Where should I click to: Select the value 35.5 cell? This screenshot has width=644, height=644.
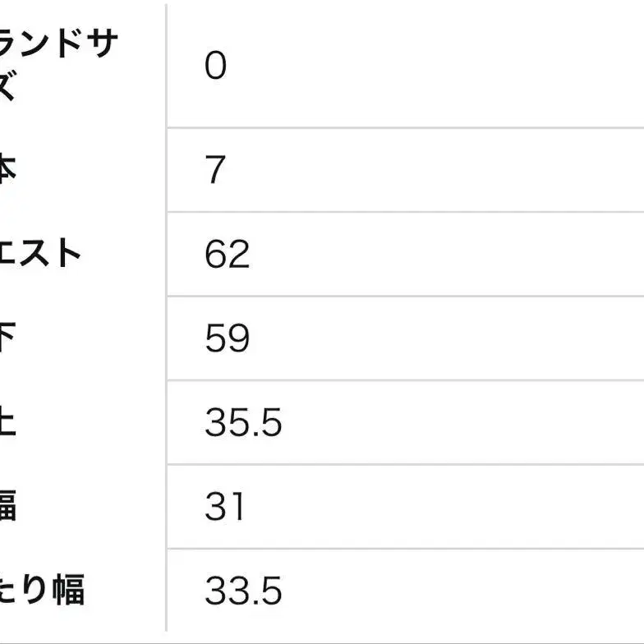tap(243, 423)
